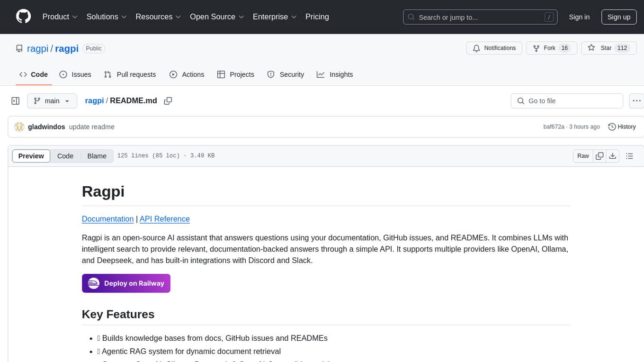Viewport: 644px width, 362px height.
Task: Open the Pull requests tab
Action: 130,74
